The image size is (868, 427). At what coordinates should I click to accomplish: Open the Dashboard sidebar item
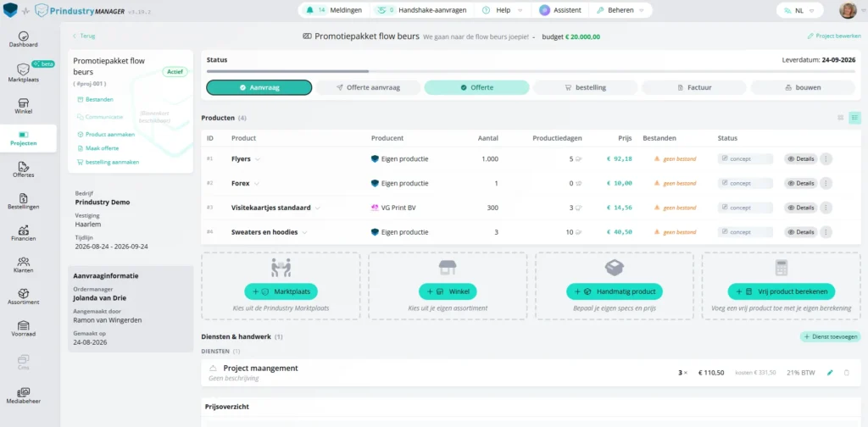23,39
